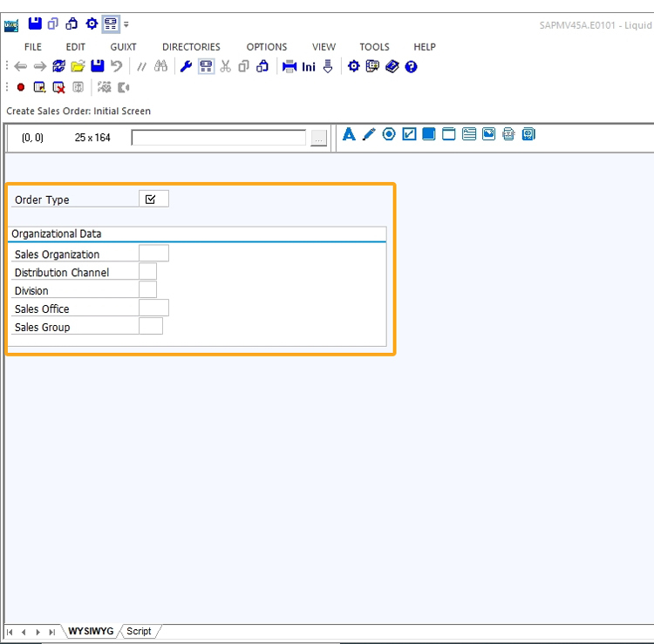Click the Sales Organization input field
The height and width of the screenshot is (644, 654).
point(153,254)
